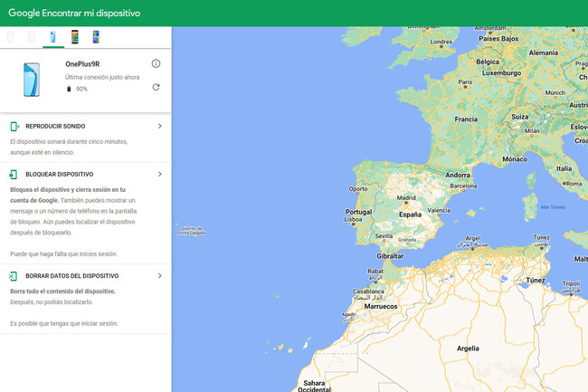This screenshot has height=392, width=588.
Task: Click Rabat on the map
Action: tap(375, 271)
